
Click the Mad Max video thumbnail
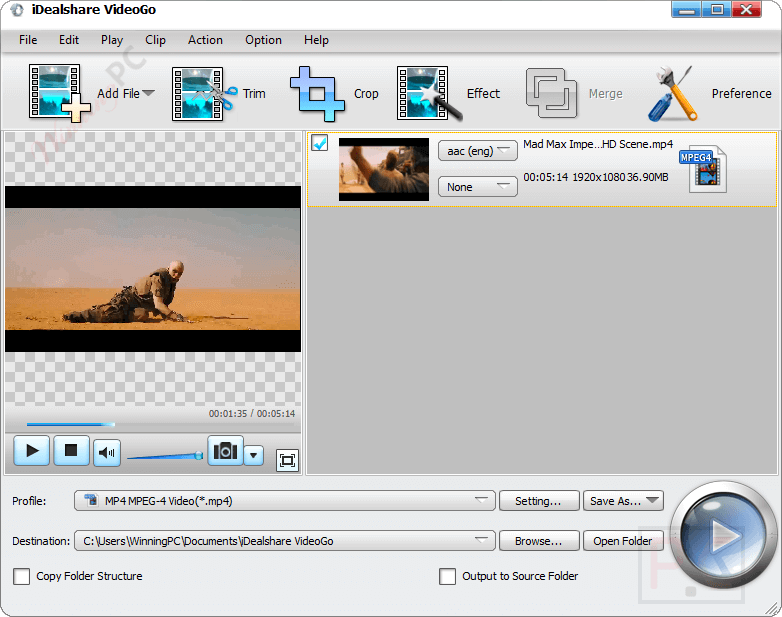point(384,170)
